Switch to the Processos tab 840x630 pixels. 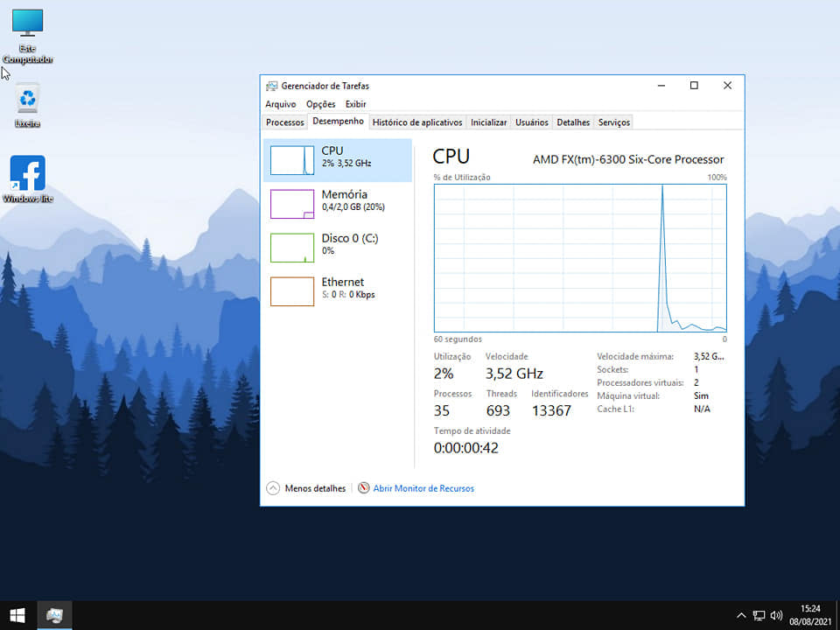pos(285,122)
